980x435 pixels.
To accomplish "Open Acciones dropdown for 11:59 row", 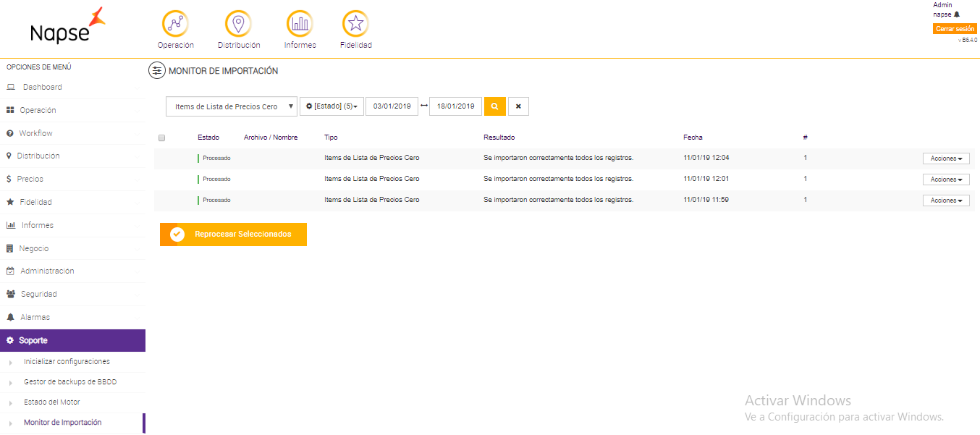I will [x=945, y=200].
